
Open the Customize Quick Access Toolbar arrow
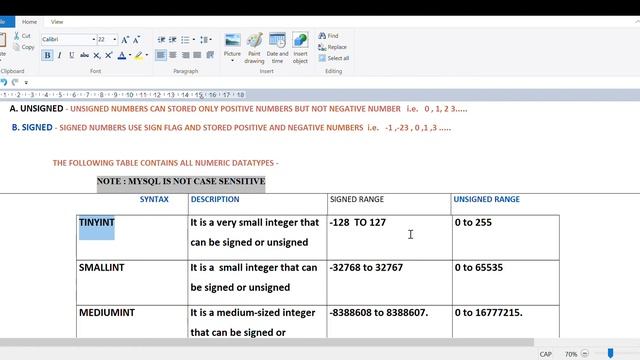[x=26, y=83]
